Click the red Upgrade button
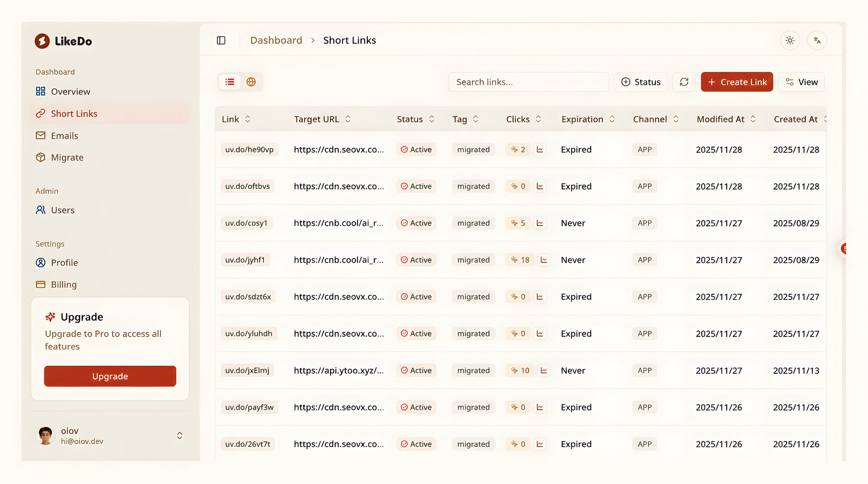868x484 pixels. pos(110,376)
